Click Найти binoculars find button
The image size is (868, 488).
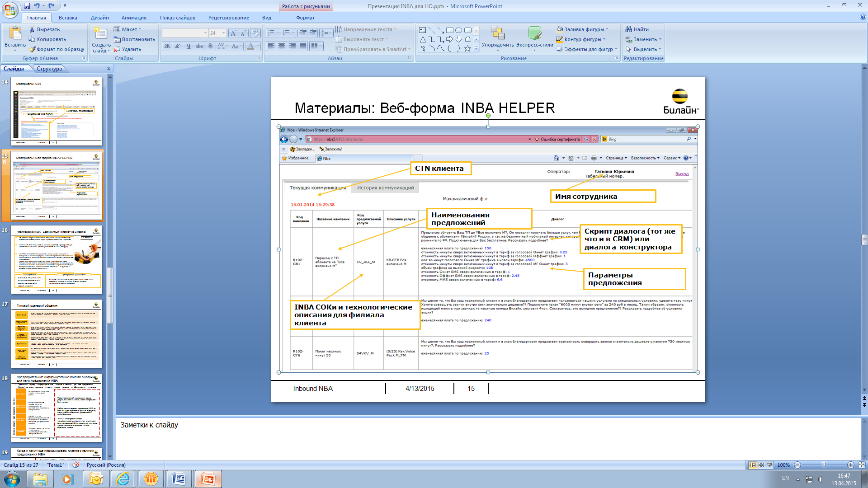[x=637, y=29]
